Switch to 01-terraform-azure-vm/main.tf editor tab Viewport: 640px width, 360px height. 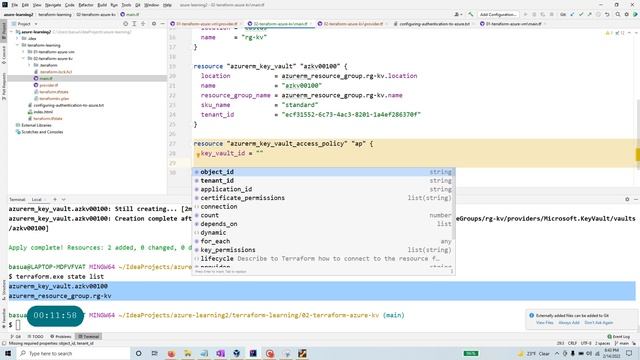pyautogui.click(x=513, y=24)
